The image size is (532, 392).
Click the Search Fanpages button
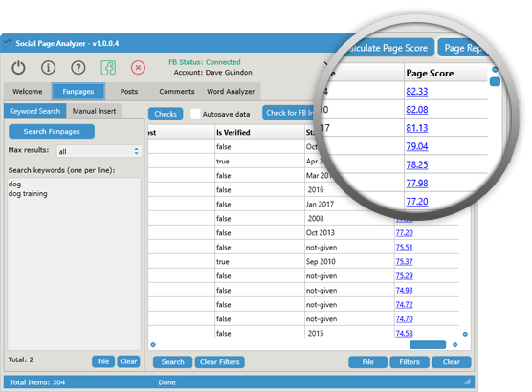coord(52,132)
